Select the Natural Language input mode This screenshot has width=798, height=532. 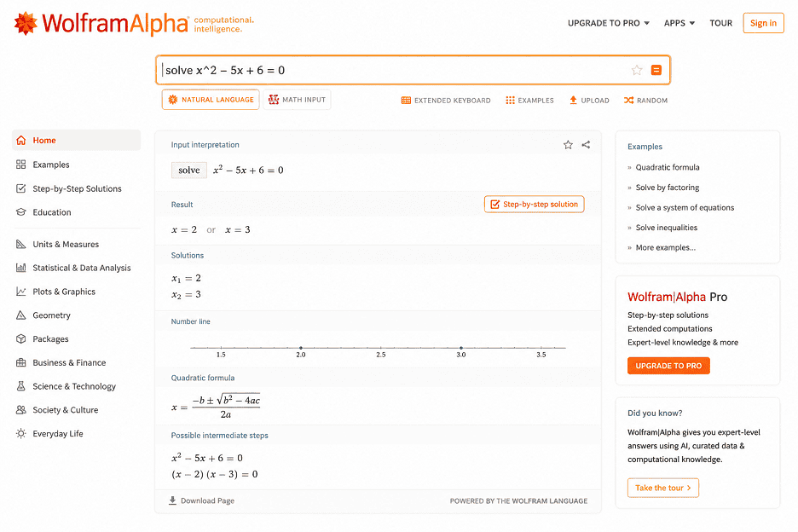pyautogui.click(x=211, y=100)
